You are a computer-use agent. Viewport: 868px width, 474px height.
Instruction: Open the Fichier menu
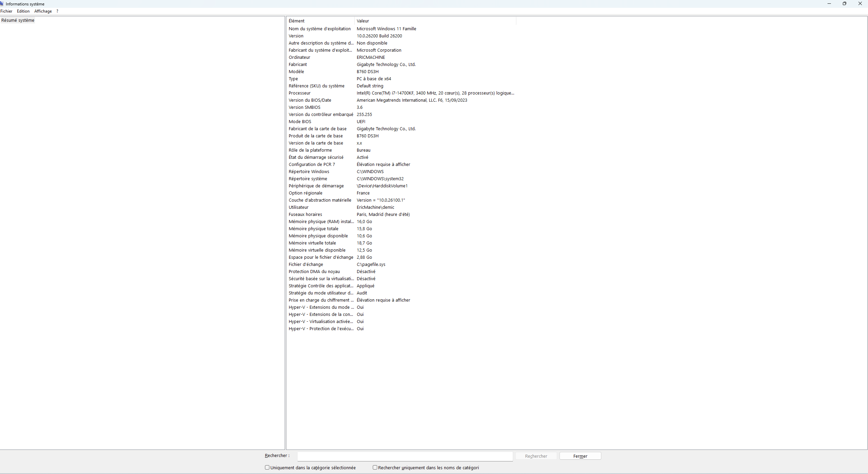[x=6, y=11]
